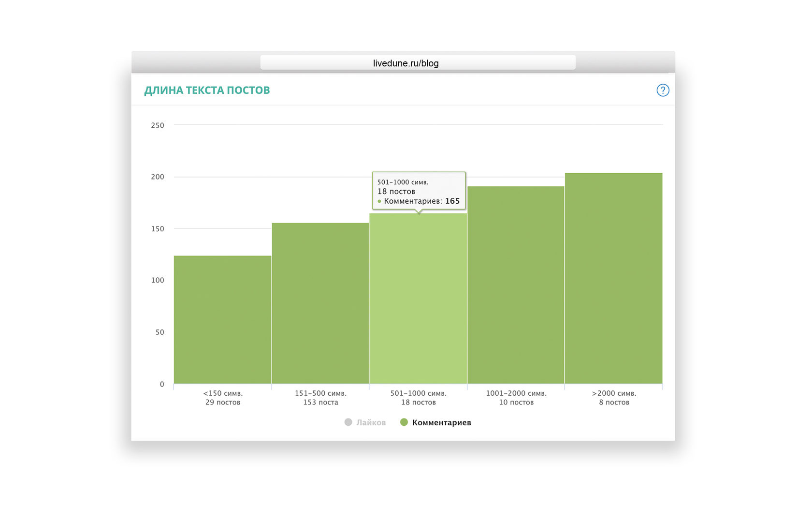This screenshot has width=812, height=508.
Task: Click the livedune.ru/blog address bar
Action: [x=418, y=62]
